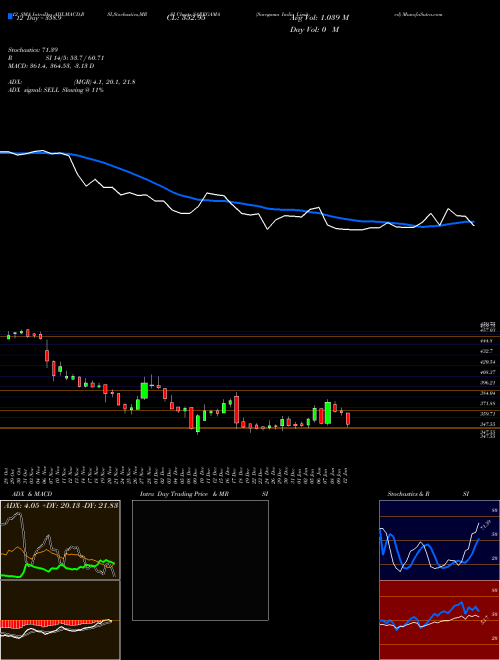The height and width of the screenshot is (660, 500).
Task: Click the end of the white price line
Action: click(474, 226)
